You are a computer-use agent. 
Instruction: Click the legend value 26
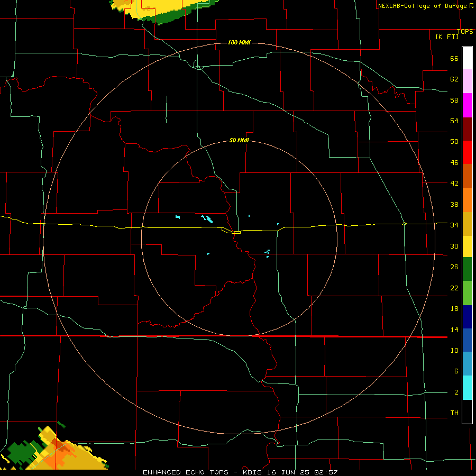454,267
